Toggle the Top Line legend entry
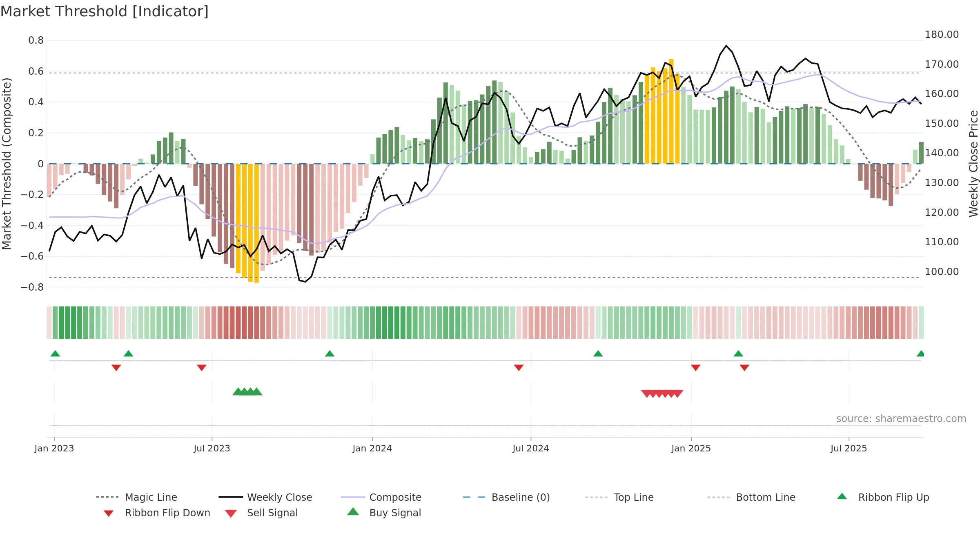This screenshot has height=551, width=980. coord(619,497)
